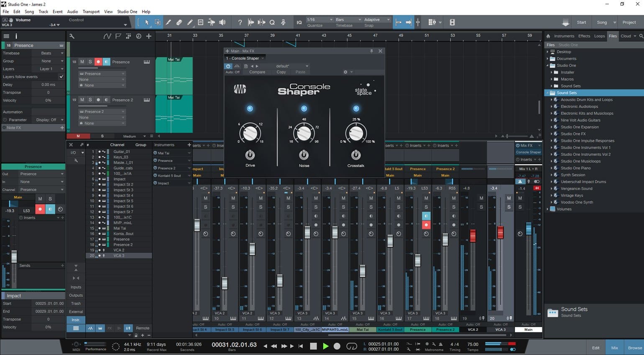Screen dimensions: 644x355
Task: Click the Main channel blue fader handle
Action: pyautogui.click(x=529, y=228)
